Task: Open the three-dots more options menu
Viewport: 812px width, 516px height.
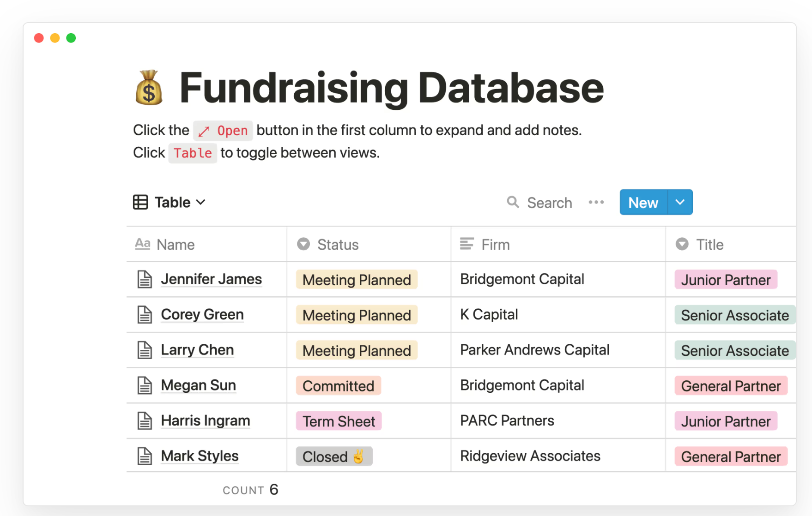Action: [596, 202]
